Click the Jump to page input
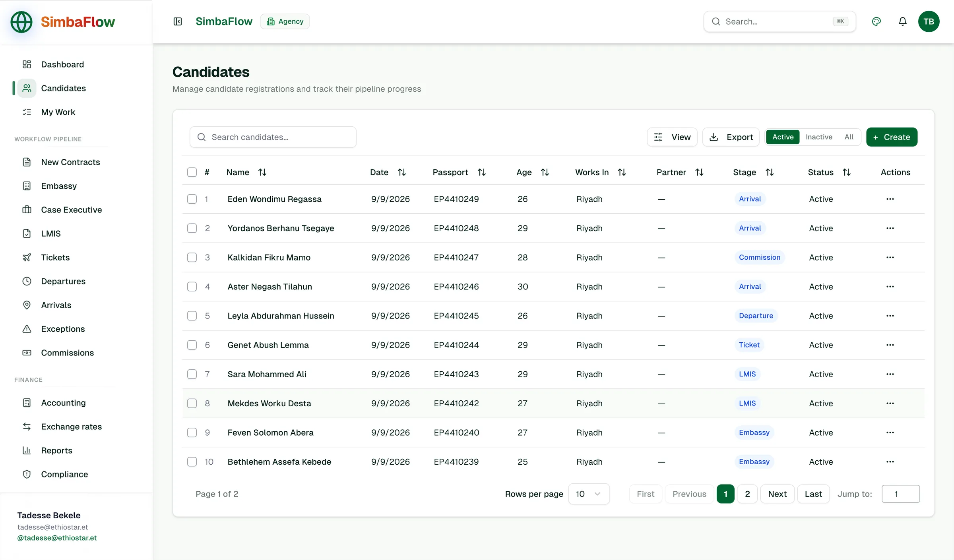954x560 pixels. tap(900, 494)
